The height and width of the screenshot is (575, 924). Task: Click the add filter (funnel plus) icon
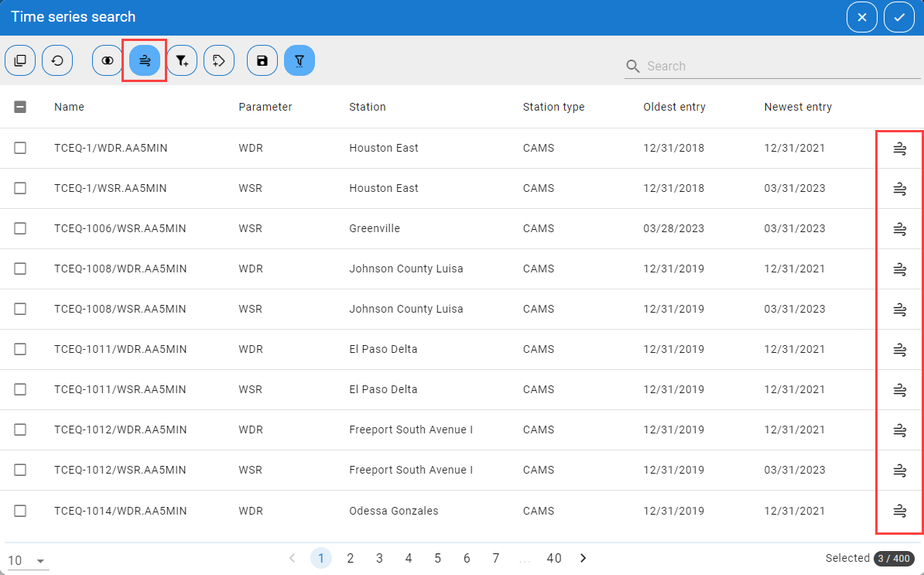(x=182, y=60)
